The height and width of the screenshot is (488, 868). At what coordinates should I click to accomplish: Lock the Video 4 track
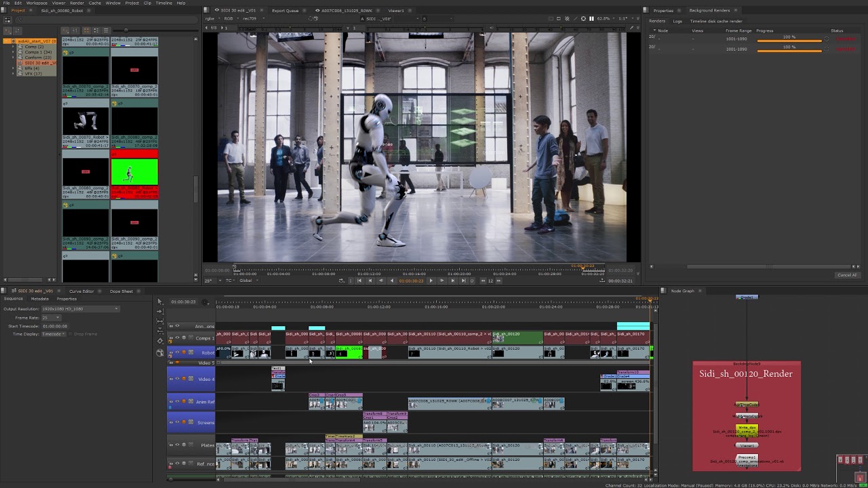coord(171,379)
